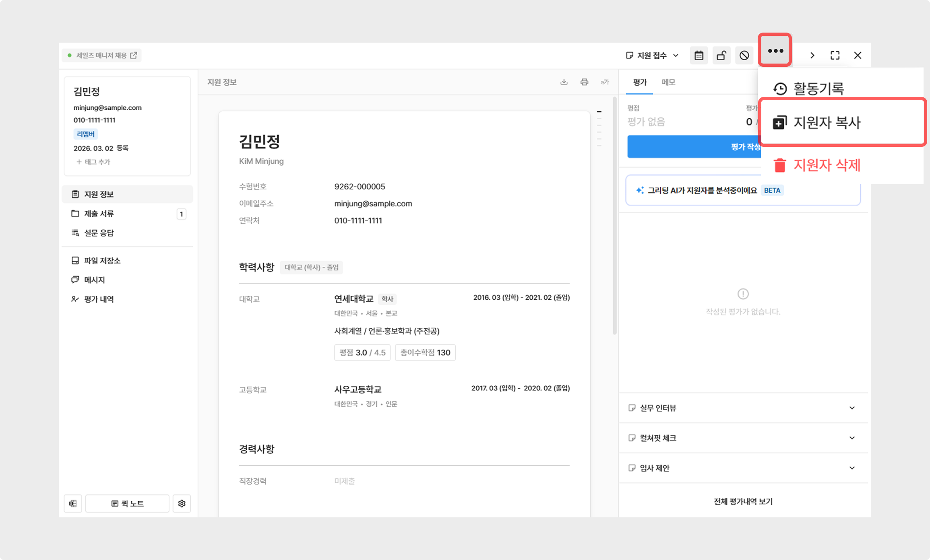Select 지원자 복사 menu item
Screen dimensions: 930x560
tap(842, 122)
